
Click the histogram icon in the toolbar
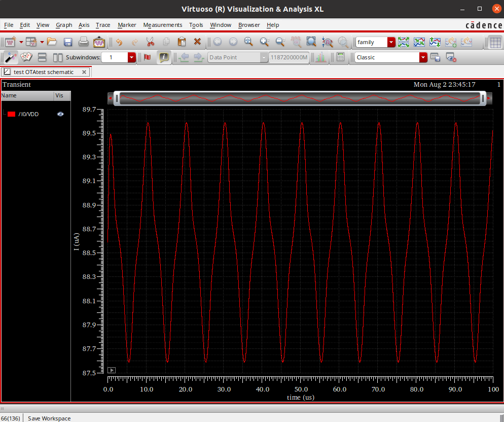point(320,57)
